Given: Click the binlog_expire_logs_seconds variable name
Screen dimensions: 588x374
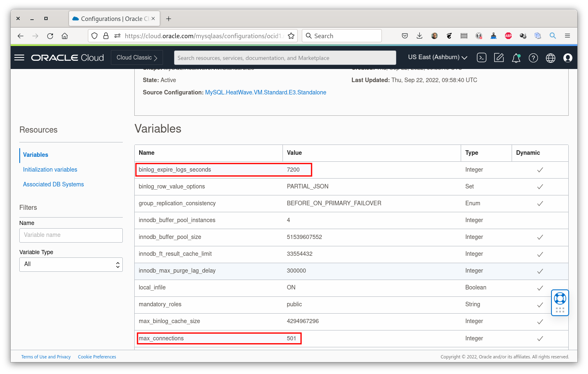Looking at the screenshot, I should 175,170.
